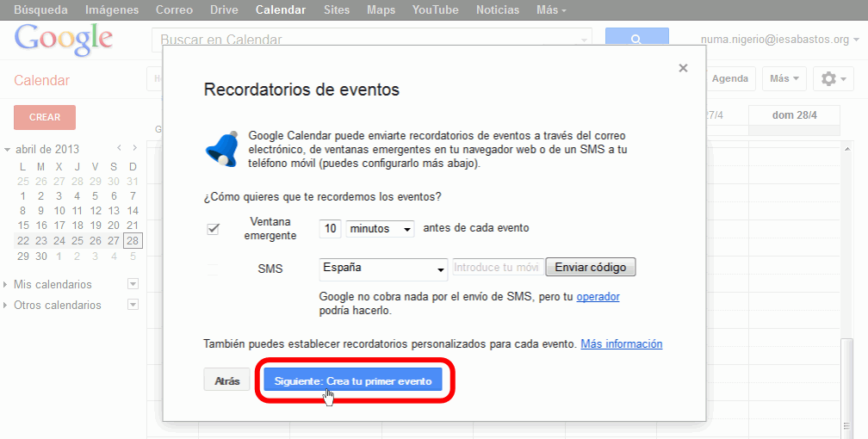The image size is (868, 439).
Task: Click the Atrás button
Action: [227, 380]
